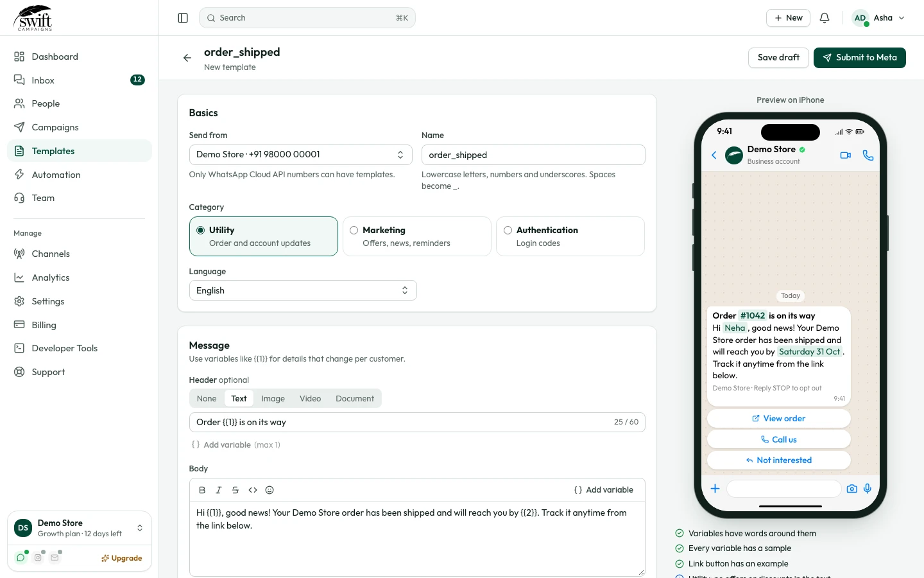Open the Send from number dropdown
The width and height of the screenshot is (924, 578).
[x=301, y=155]
